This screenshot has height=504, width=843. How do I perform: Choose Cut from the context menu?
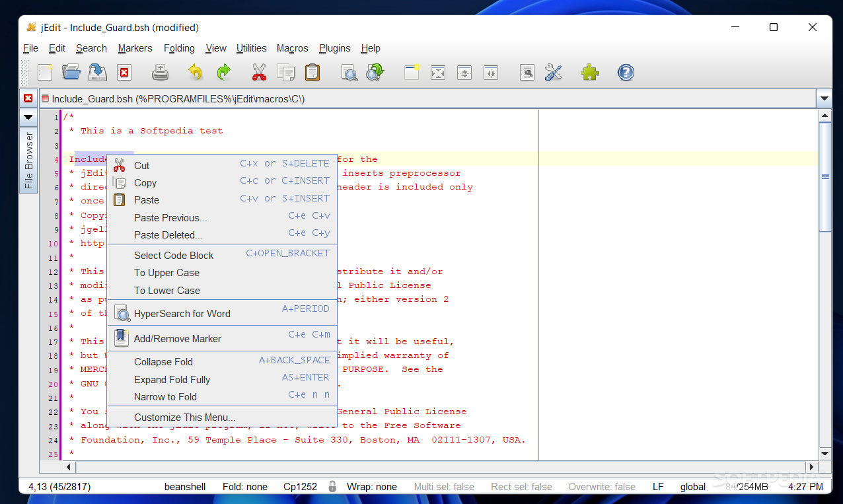222,165
